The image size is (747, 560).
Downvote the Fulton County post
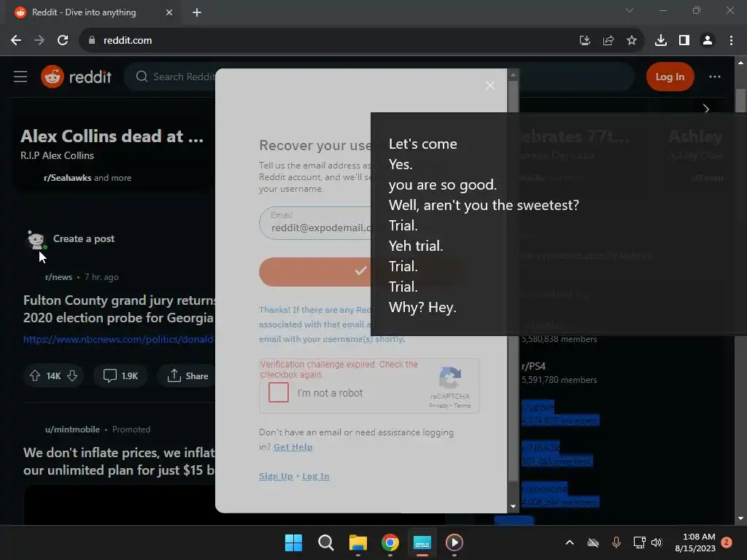(x=72, y=376)
